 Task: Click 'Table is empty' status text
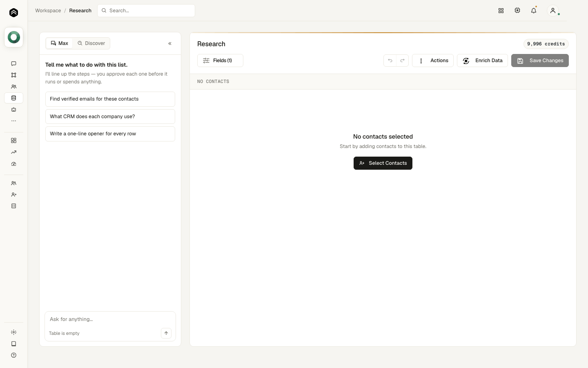coord(64,333)
